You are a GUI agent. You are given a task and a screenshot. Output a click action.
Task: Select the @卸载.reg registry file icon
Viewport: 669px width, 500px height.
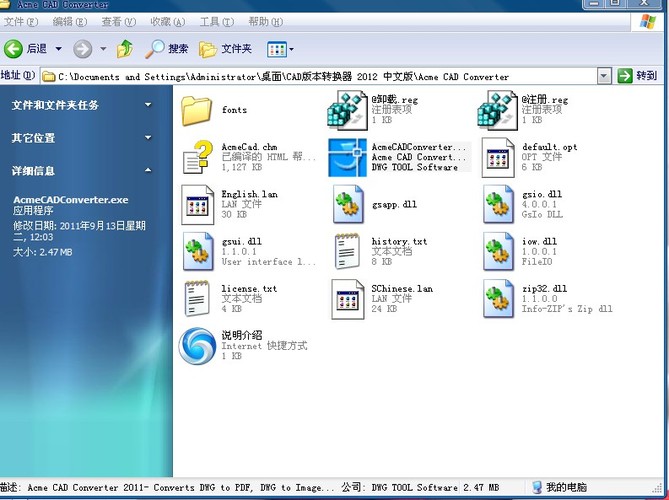point(347,110)
